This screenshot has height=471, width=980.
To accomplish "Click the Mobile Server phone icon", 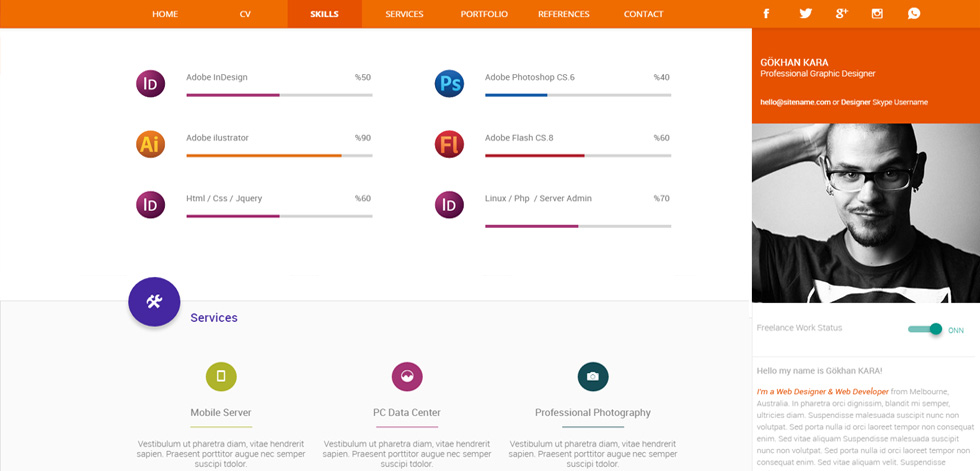I will 221,376.
